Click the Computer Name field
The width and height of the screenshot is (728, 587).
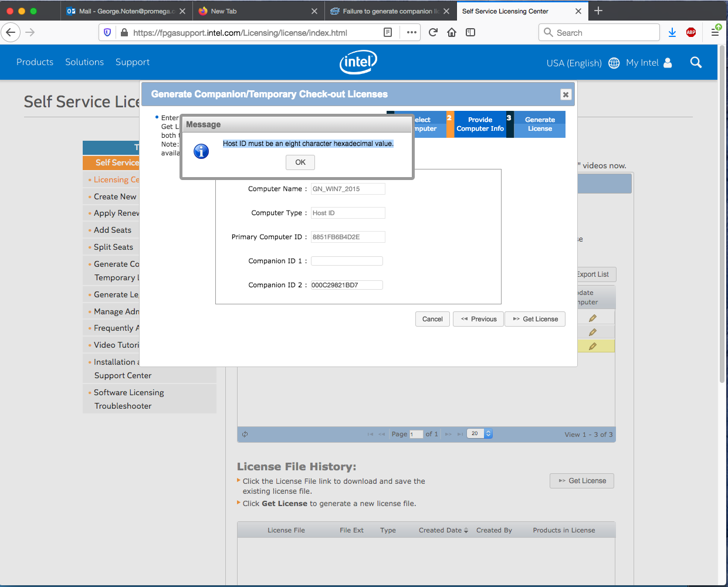point(348,189)
